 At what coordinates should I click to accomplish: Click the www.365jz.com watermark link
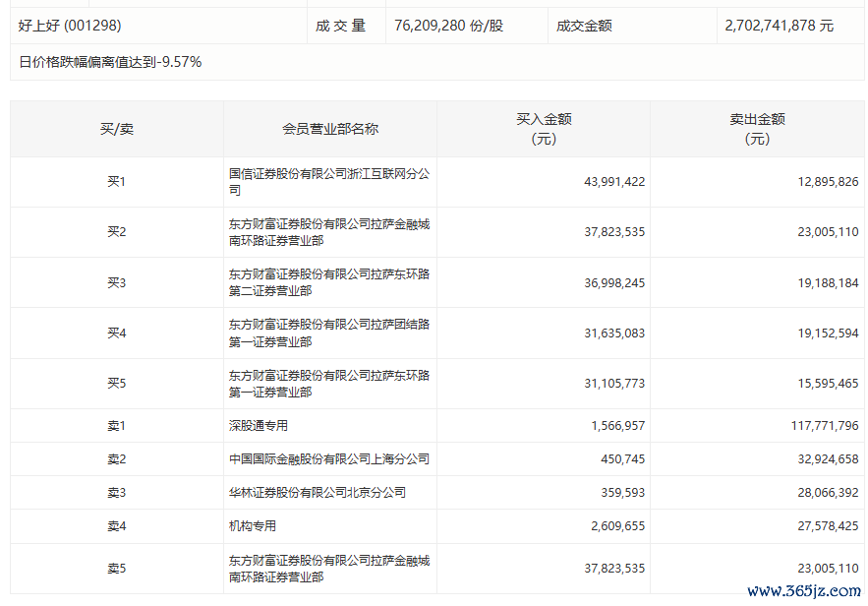coord(803,592)
